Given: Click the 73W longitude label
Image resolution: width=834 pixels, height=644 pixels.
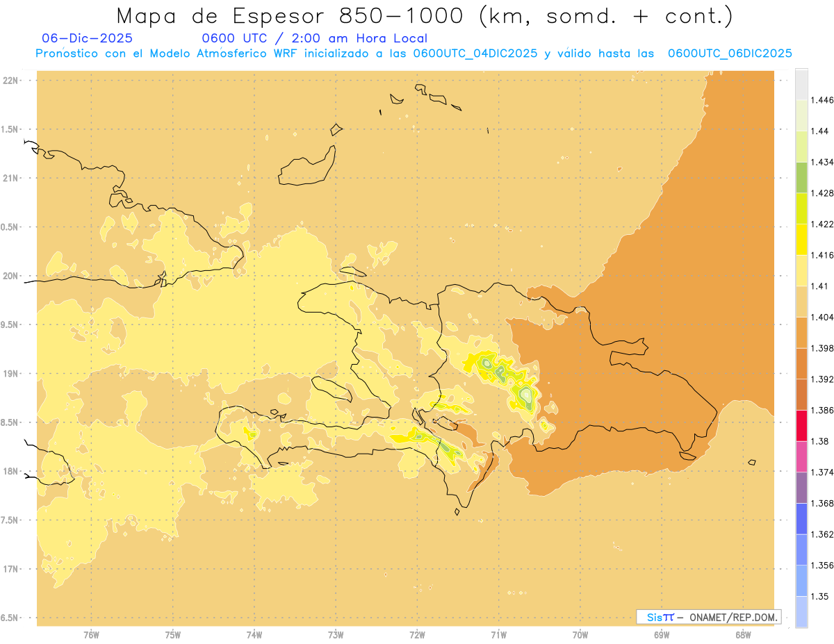Looking at the screenshot, I should click(x=336, y=634).
